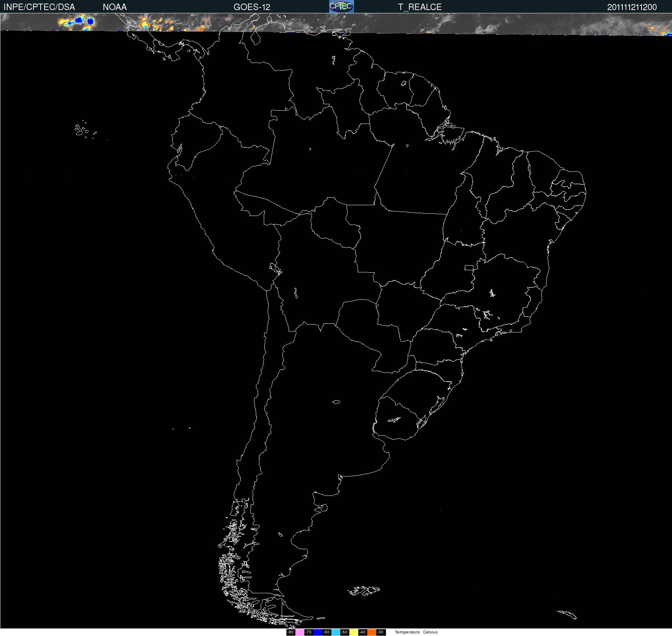This screenshot has width=672, height=636.
Task: Click the INPE/CPTEC/DSA header text
Action: click(x=39, y=7)
